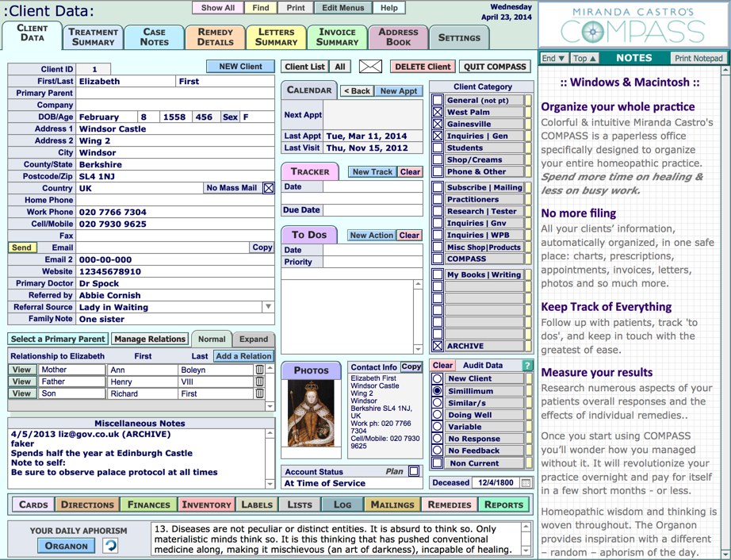Switch to the Case Notes tab
Viewport: 731px width, 560px height.
(154, 37)
